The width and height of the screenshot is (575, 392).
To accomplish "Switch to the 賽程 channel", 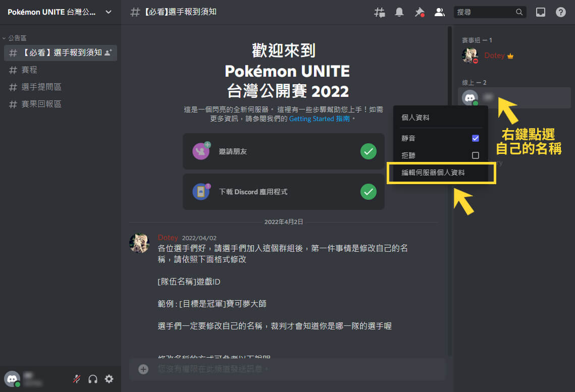I will click(61, 70).
